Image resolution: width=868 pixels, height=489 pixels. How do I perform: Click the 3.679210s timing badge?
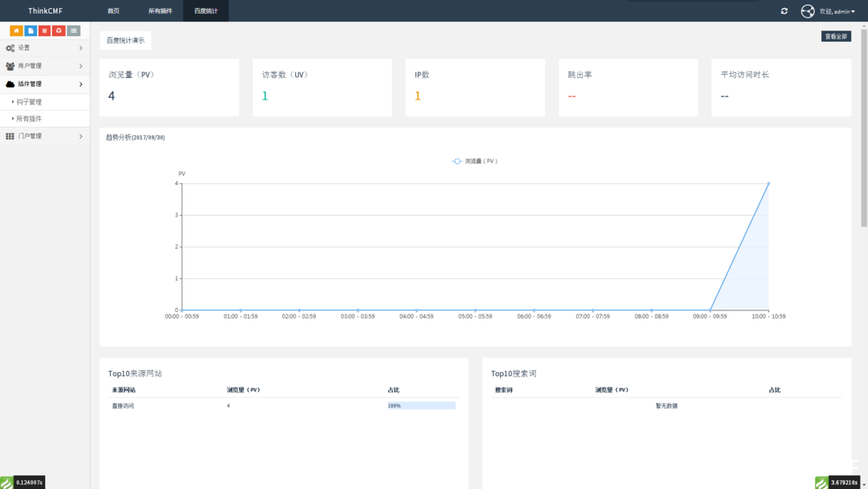point(844,483)
